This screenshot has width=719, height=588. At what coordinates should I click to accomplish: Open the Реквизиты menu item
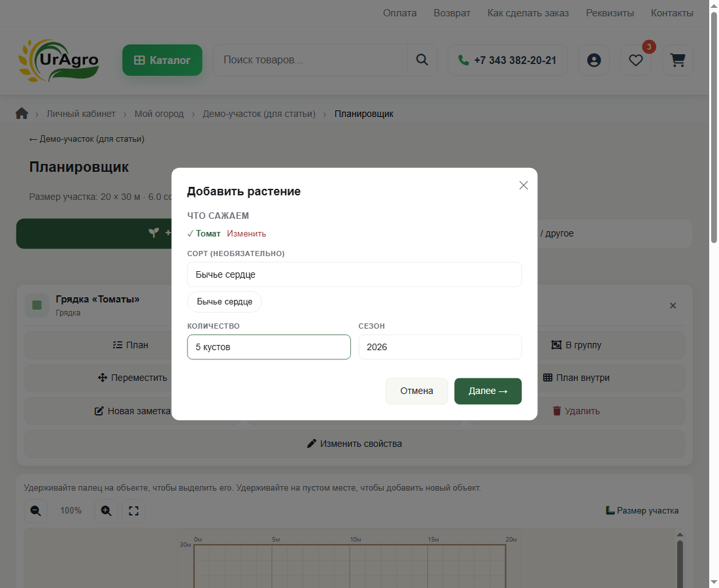tap(609, 13)
